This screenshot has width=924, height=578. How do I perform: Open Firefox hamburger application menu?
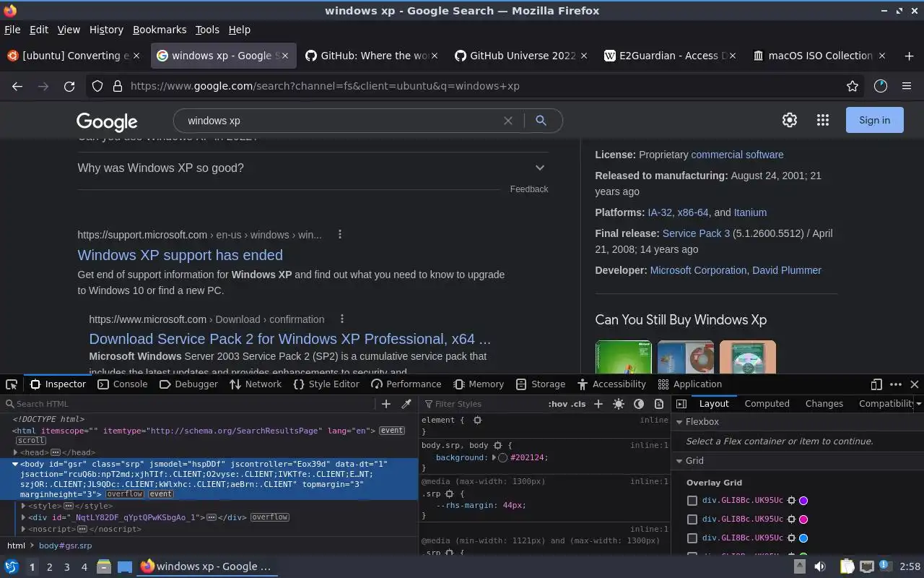[x=907, y=86]
